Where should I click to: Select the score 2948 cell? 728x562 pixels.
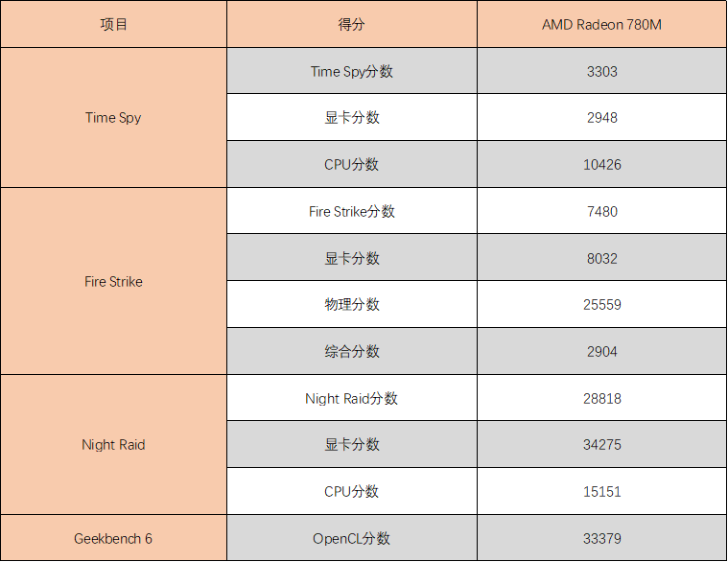tap(601, 117)
